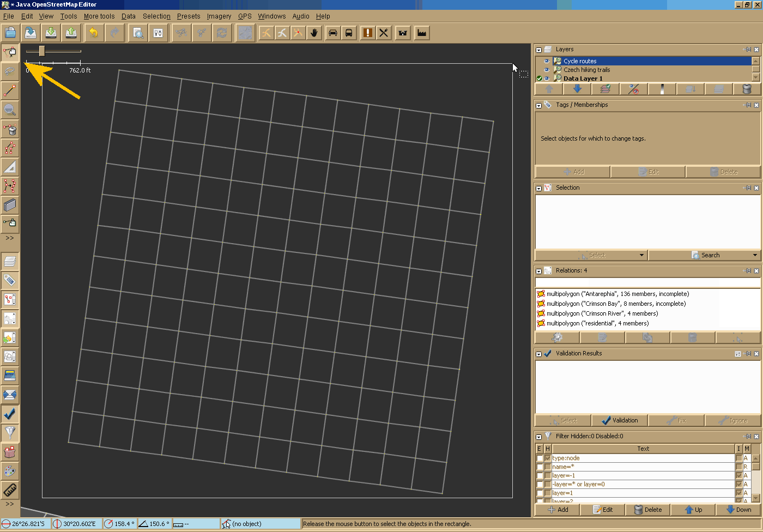763x532 pixels.
Task: Open the Presets menu
Action: (x=189, y=16)
